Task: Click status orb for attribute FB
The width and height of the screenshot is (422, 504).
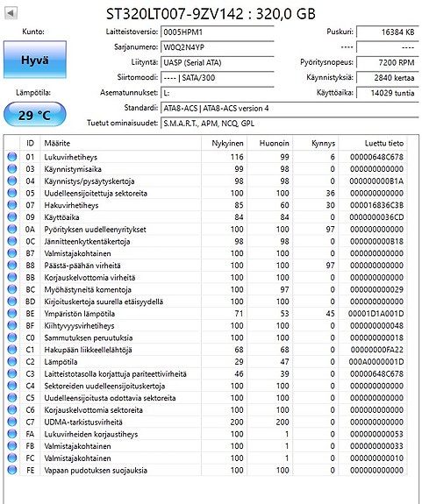Action: coord(12,446)
